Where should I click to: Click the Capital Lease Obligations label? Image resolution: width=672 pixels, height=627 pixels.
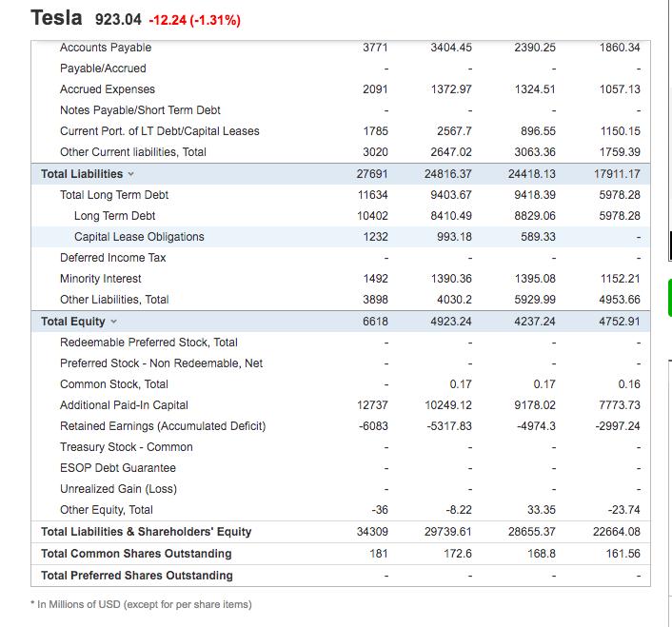[x=139, y=237]
